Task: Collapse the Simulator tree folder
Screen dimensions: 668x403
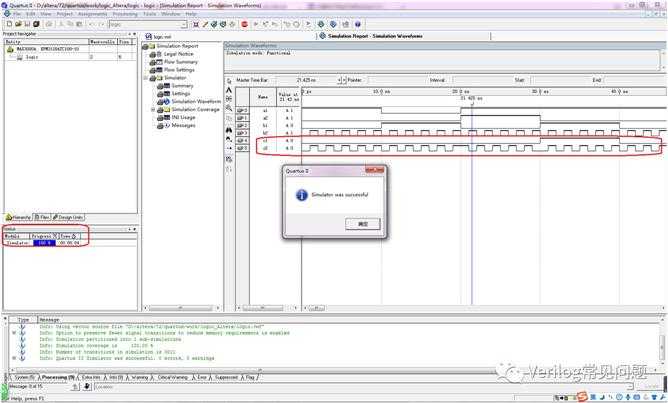Action: (x=146, y=78)
